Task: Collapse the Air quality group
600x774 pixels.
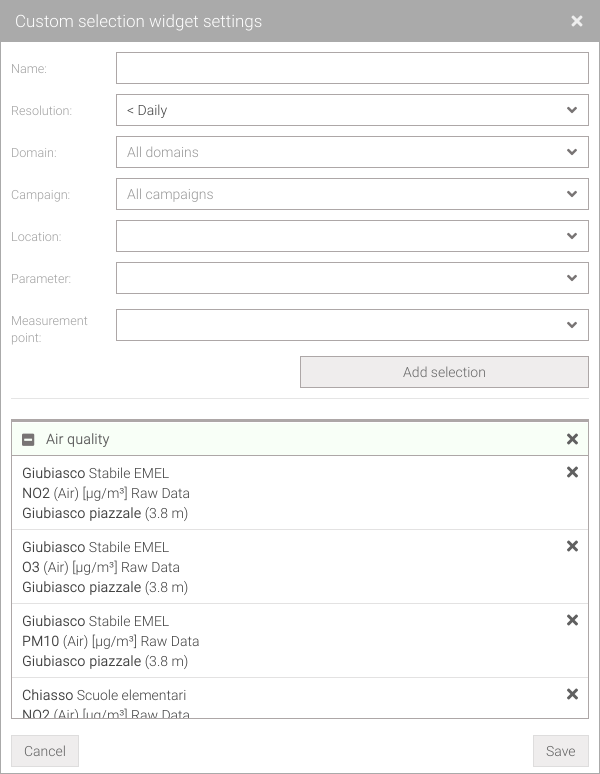Action: point(29,439)
